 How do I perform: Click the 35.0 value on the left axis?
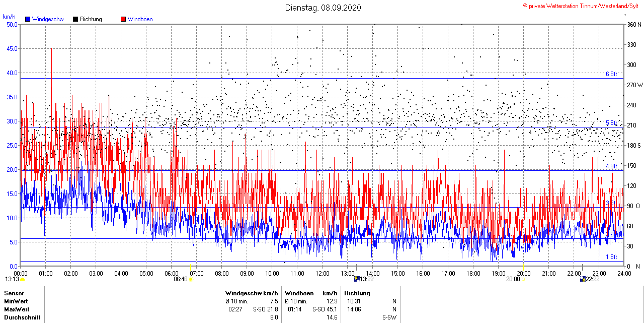pyautogui.click(x=11, y=97)
